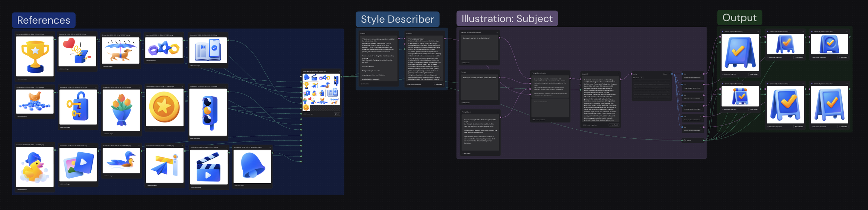Edit the Prompt Guide text area
Viewport: 868px width, 210px height.
[481, 132]
